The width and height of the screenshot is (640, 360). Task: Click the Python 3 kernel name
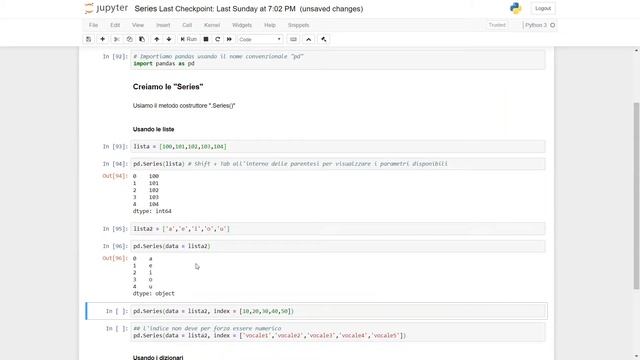536,25
